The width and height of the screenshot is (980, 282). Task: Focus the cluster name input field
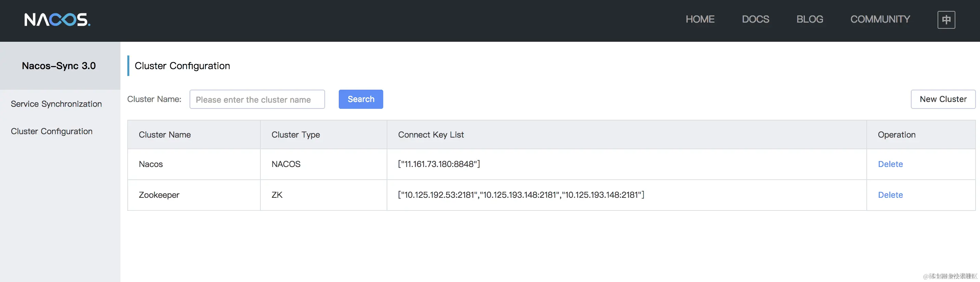click(257, 99)
